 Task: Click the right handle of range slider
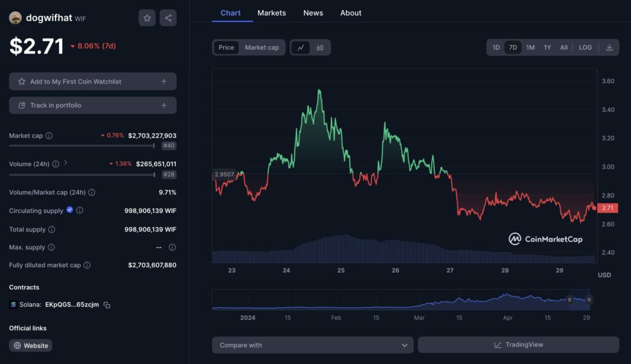pos(589,300)
